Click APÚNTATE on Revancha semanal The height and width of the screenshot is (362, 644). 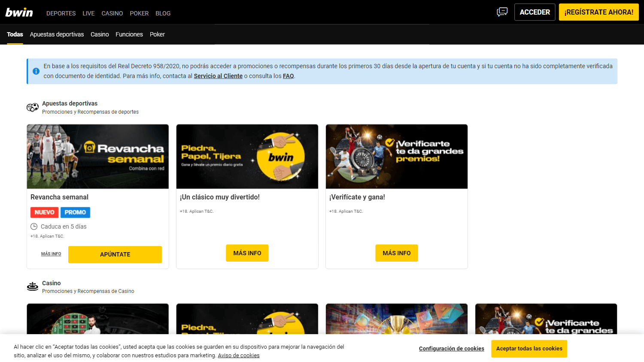[115, 254]
